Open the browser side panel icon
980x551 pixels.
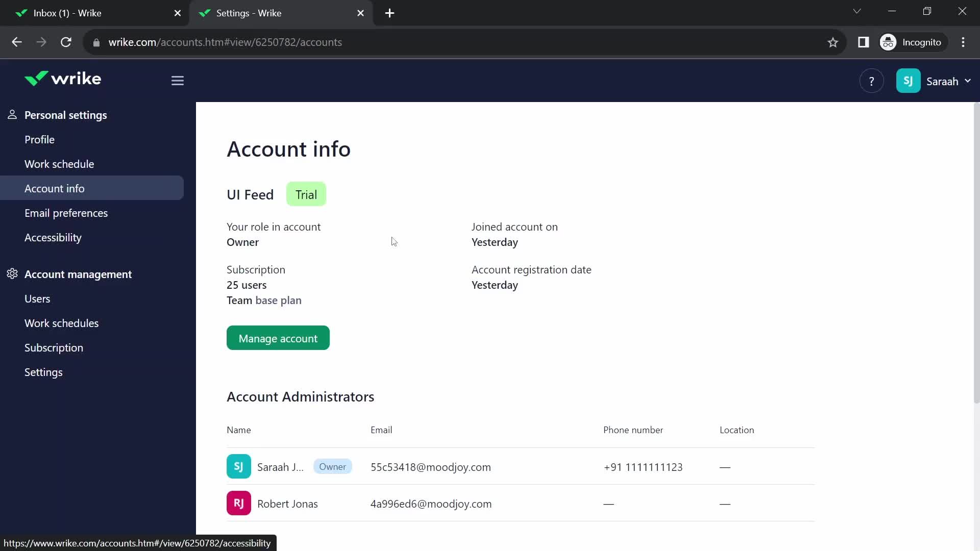point(863,42)
